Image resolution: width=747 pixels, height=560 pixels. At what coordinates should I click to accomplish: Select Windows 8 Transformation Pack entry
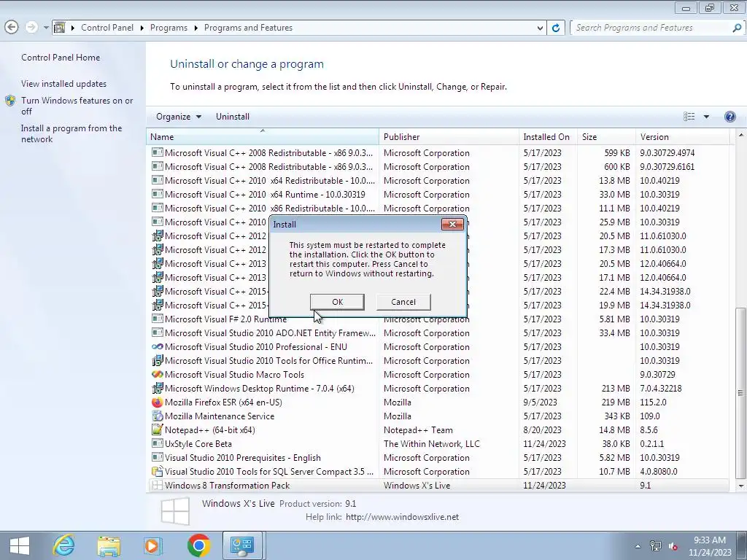[438, 485]
